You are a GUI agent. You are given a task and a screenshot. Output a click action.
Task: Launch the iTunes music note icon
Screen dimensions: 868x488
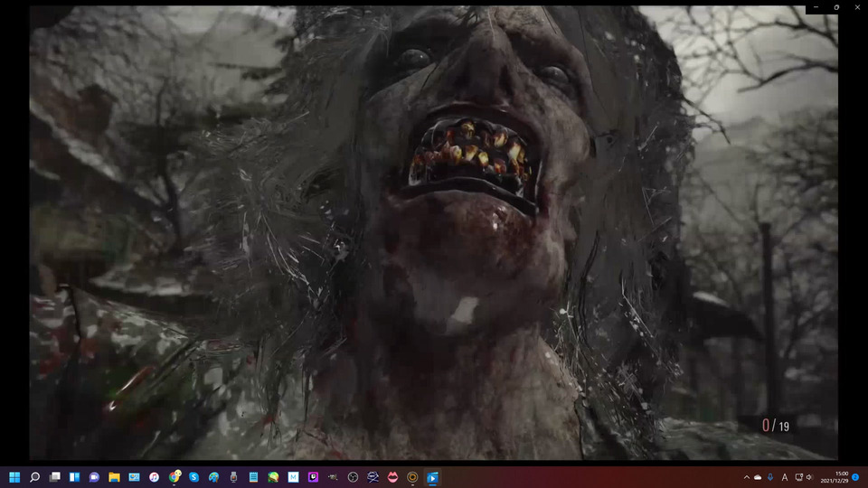click(154, 477)
